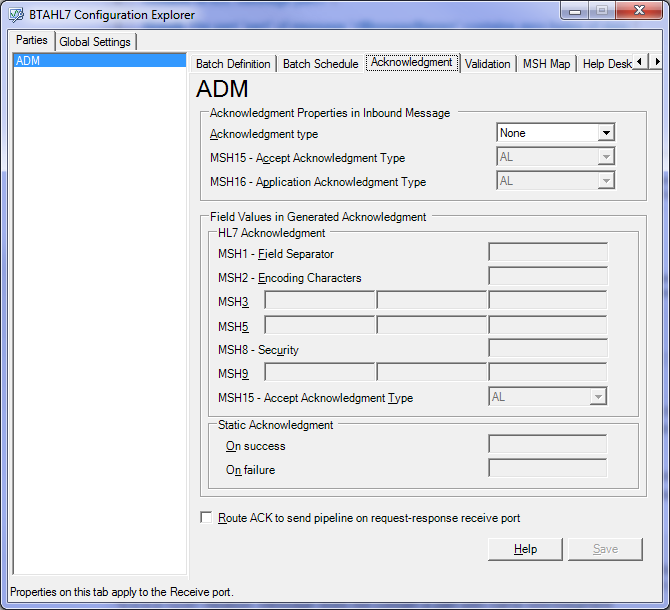Viewport: 670px width, 610px height.
Task: Click the Save button
Action: [x=605, y=549]
